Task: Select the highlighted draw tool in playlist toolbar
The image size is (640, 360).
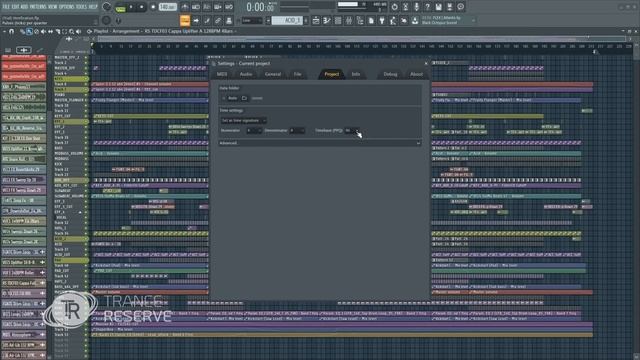Action: click(x=29, y=31)
